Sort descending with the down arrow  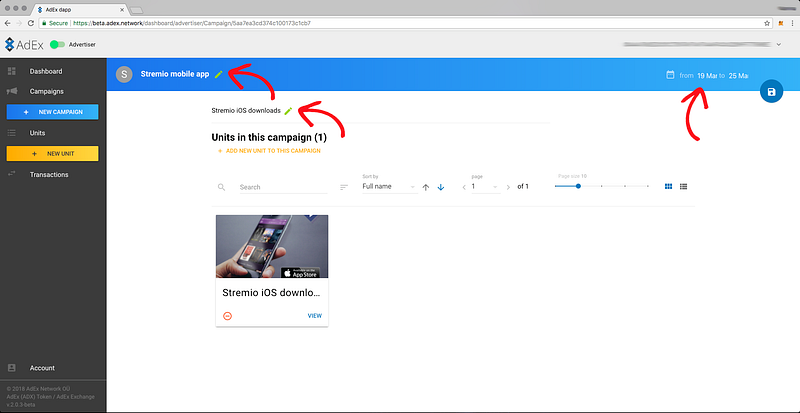[x=441, y=187]
